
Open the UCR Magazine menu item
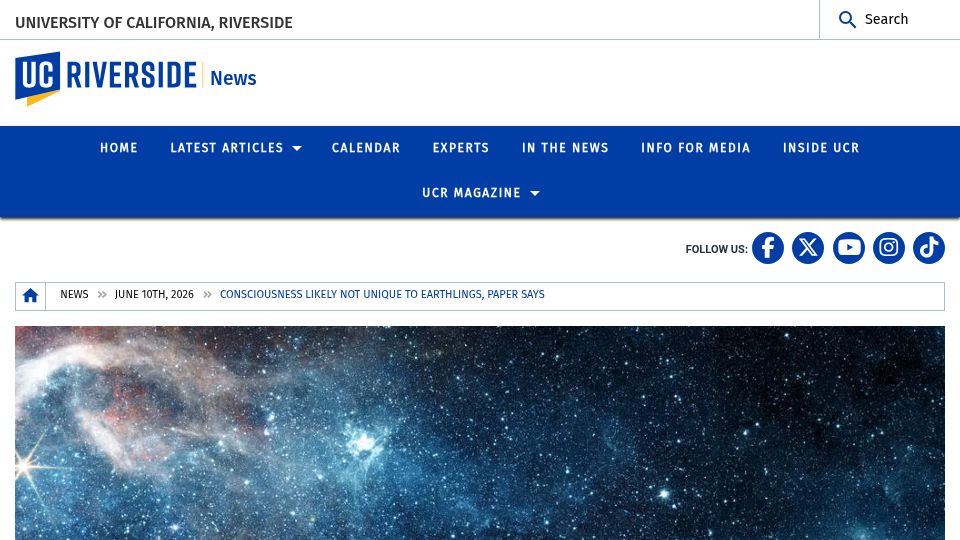[471, 193]
